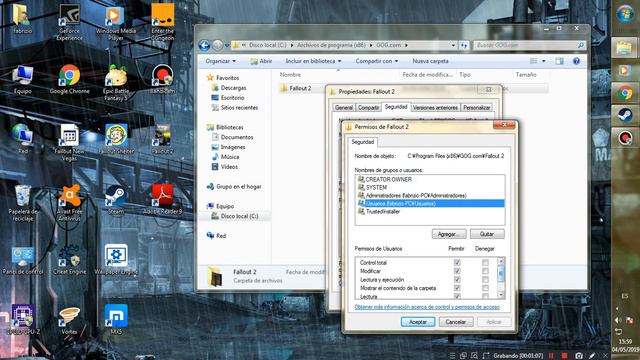Select the Avast Free Antivirus shortcut

[69, 202]
